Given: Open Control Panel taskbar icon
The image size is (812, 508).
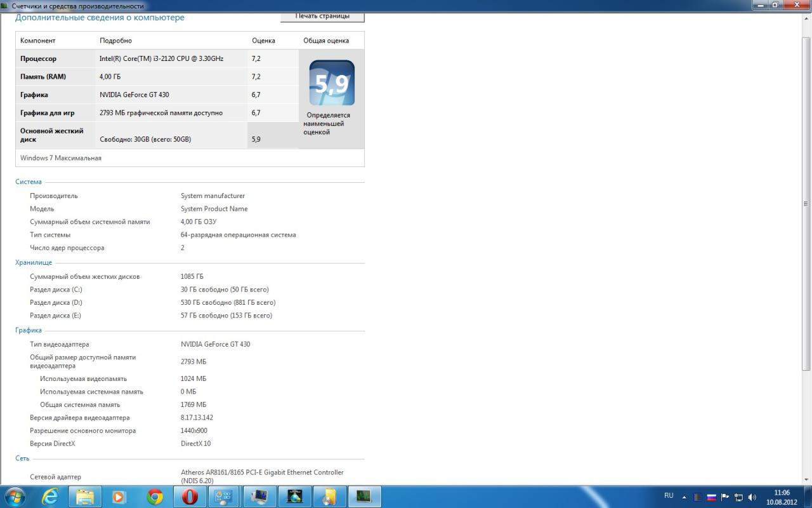Looking at the screenshot, I should [225, 496].
